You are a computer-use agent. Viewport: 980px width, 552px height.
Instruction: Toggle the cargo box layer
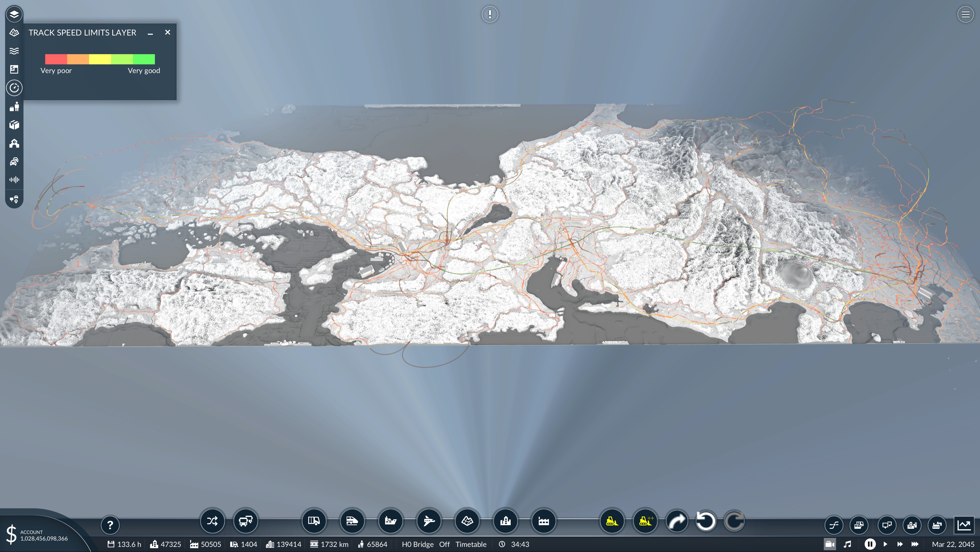tap(14, 125)
